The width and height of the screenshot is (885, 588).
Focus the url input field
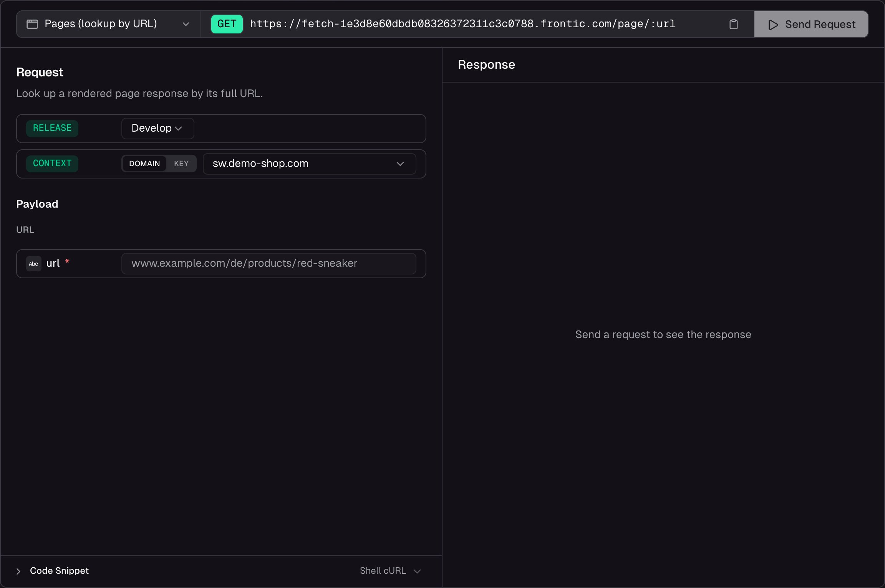click(x=268, y=263)
